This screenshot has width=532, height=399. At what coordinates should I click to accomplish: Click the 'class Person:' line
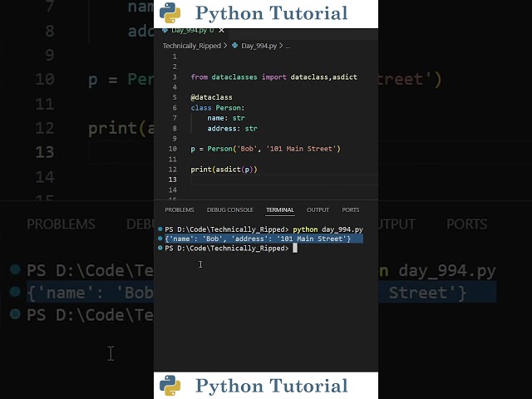pyautogui.click(x=218, y=108)
